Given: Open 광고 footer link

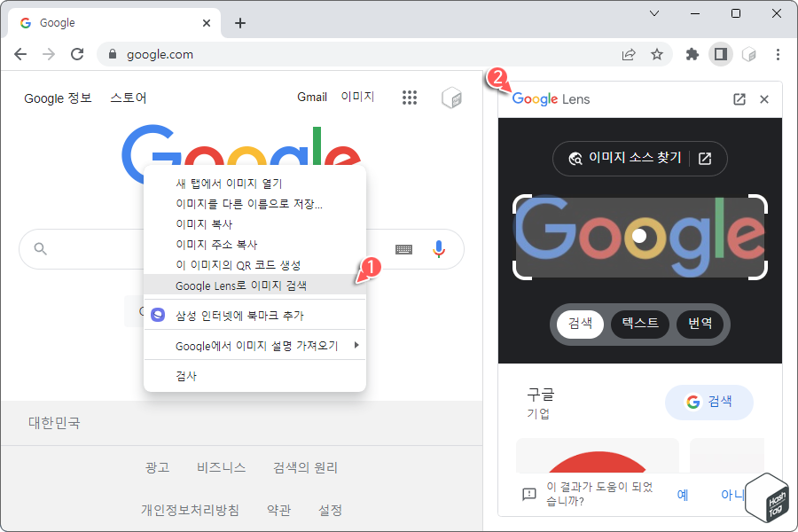Looking at the screenshot, I should point(157,467).
